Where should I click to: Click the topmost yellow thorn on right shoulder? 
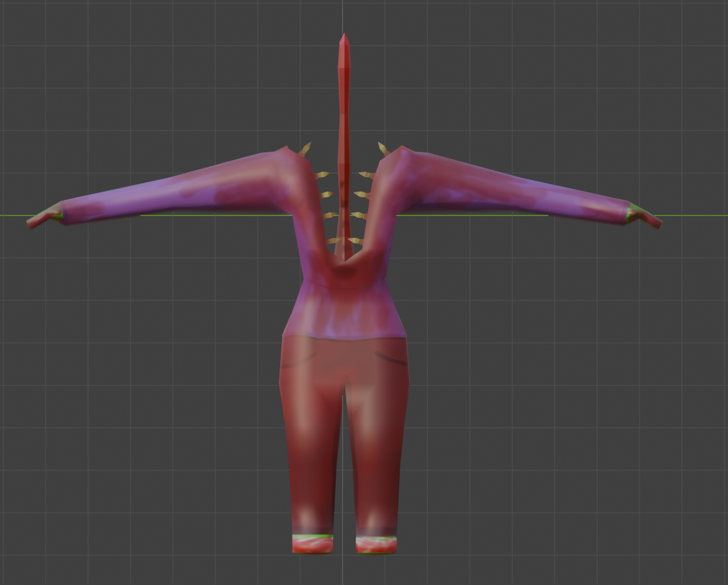click(x=384, y=149)
